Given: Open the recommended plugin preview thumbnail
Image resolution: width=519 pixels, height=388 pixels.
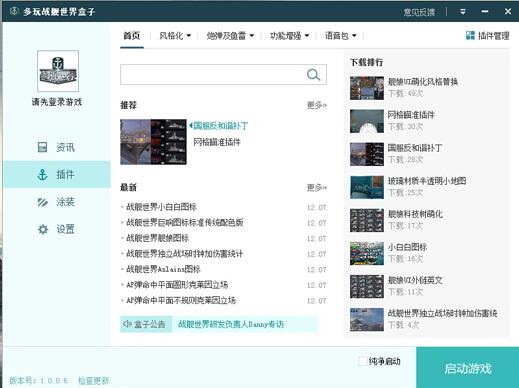Looking at the screenshot, I should click(153, 142).
